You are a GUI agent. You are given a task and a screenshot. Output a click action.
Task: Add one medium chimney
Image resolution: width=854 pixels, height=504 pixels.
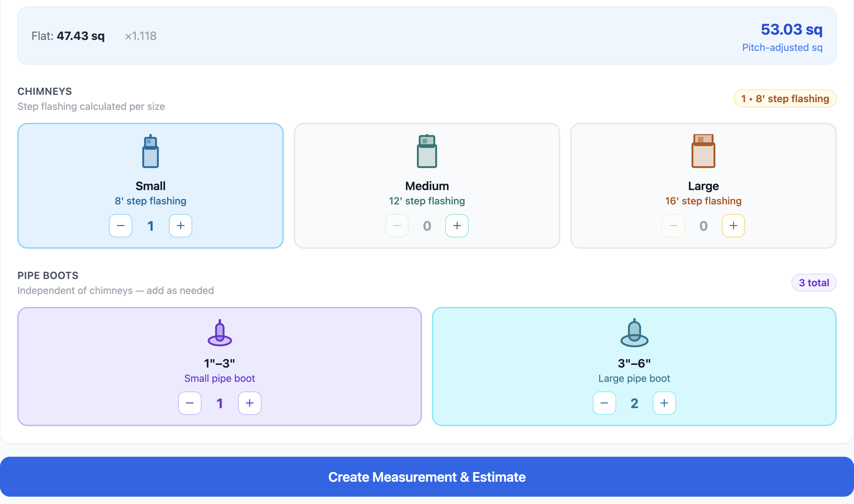click(457, 225)
